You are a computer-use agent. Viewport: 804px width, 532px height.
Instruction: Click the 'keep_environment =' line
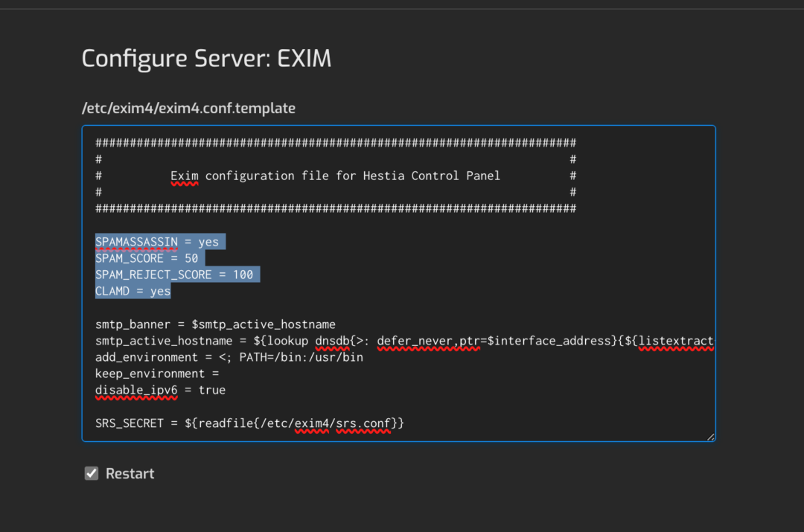157,374
